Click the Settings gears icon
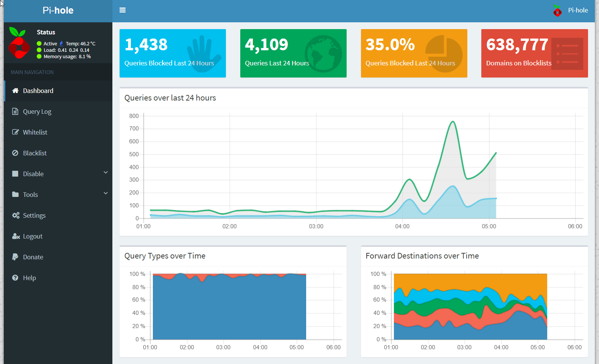The width and height of the screenshot is (599, 364). tap(16, 215)
